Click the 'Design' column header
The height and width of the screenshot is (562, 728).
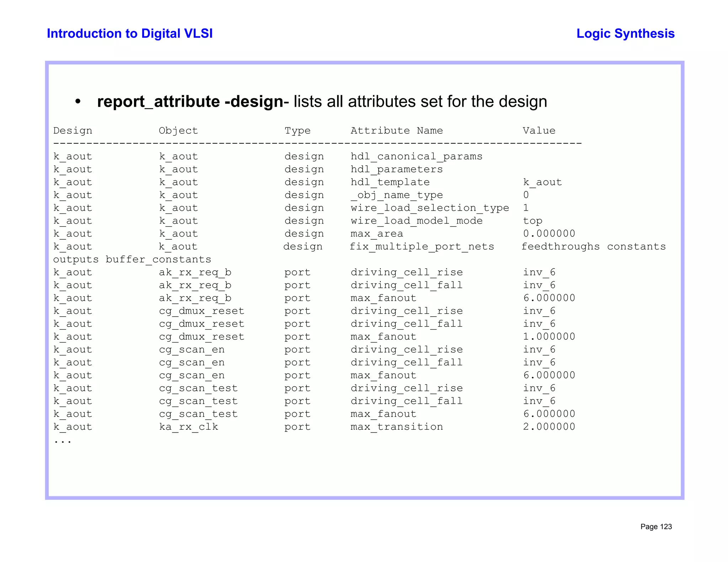click(73, 131)
